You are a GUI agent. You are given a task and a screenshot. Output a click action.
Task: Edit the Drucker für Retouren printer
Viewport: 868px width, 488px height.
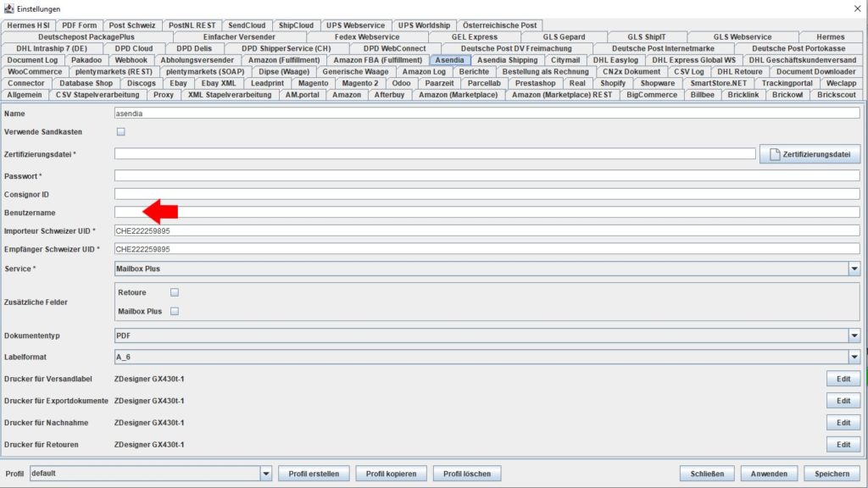[843, 444]
